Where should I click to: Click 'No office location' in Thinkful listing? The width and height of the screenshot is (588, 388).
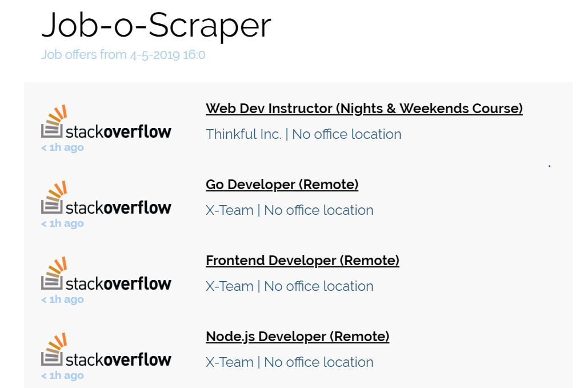point(346,134)
